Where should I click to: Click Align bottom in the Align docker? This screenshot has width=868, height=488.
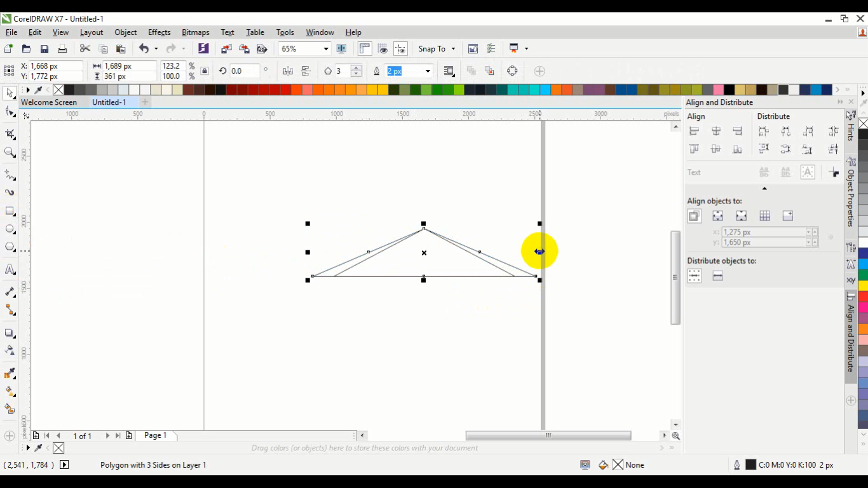click(x=738, y=149)
